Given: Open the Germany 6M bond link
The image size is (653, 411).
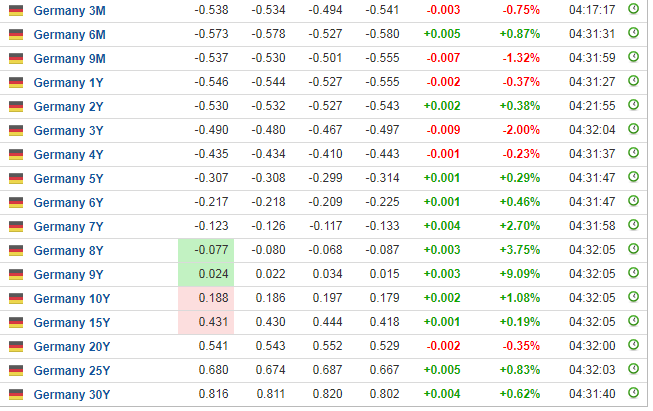Looking at the screenshot, I should (x=70, y=35).
